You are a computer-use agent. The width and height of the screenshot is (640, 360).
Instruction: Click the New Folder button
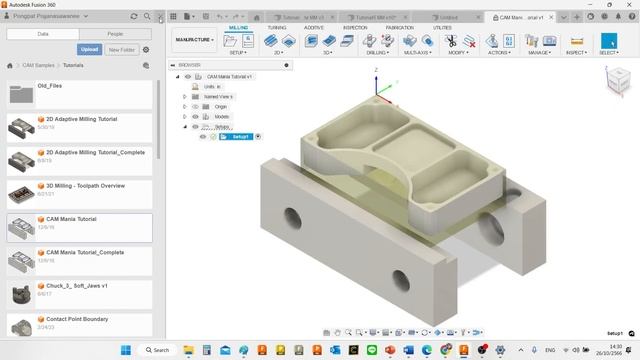[x=122, y=50]
